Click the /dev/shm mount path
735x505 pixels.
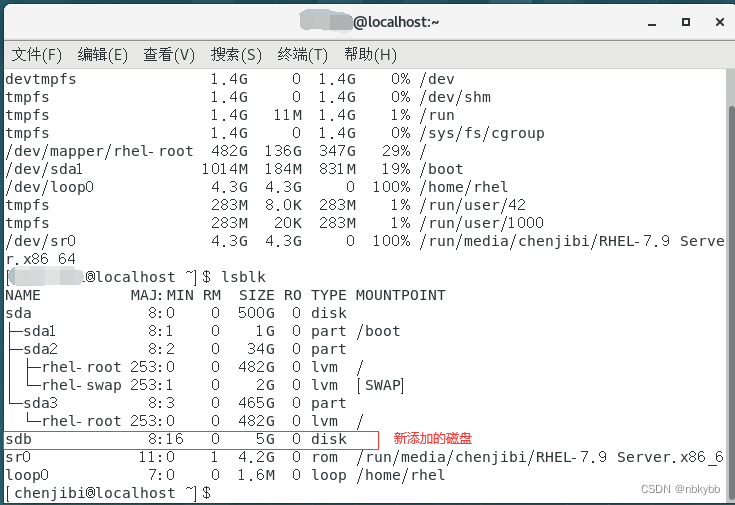coord(456,97)
